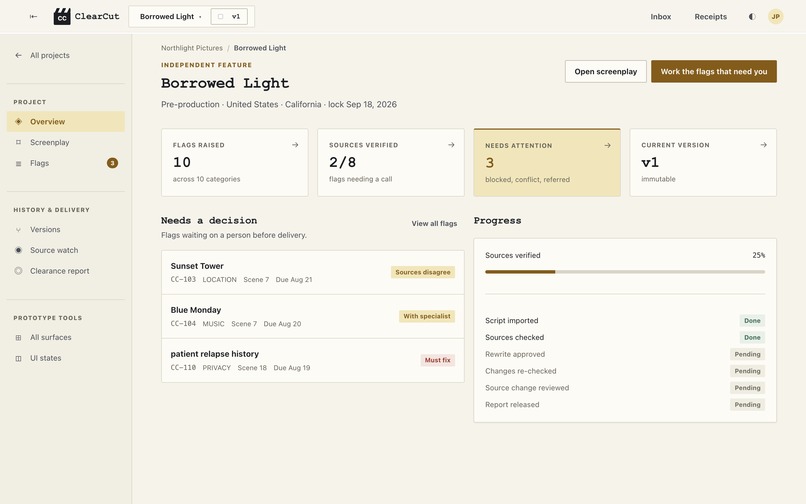Click the Sources verified progress bar

(625, 272)
